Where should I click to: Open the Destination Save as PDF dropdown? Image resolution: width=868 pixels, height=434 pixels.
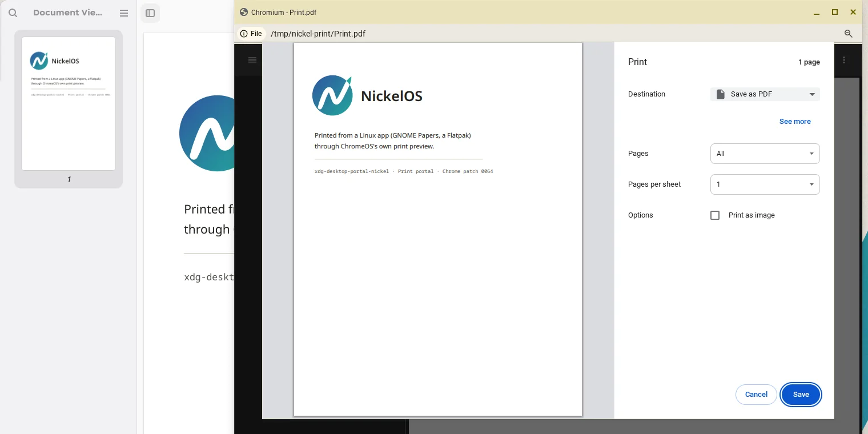pyautogui.click(x=765, y=94)
